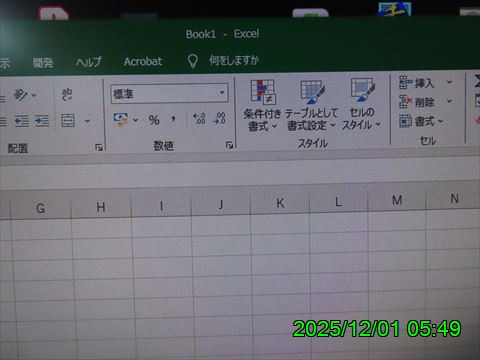
Task: Apply comma style
Action: 172,119
